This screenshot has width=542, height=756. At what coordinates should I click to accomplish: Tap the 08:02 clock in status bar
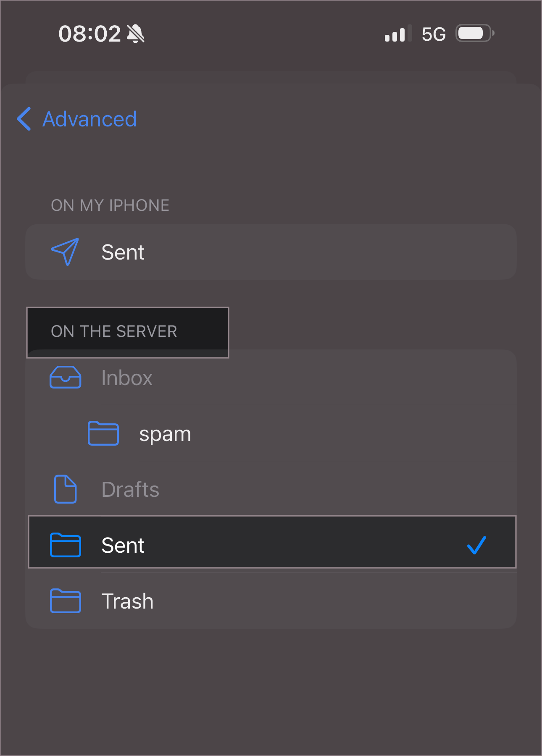pyautogui.click(x=89, y=34)
